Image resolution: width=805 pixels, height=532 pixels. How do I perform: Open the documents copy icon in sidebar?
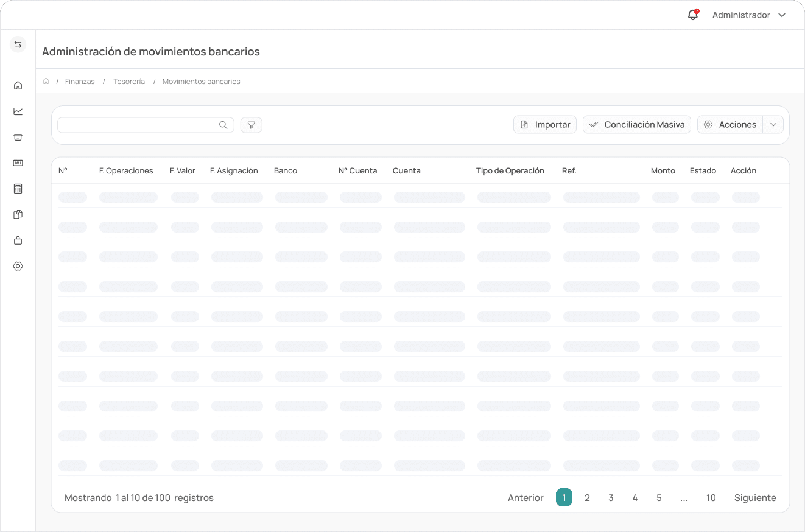[18, 214]
